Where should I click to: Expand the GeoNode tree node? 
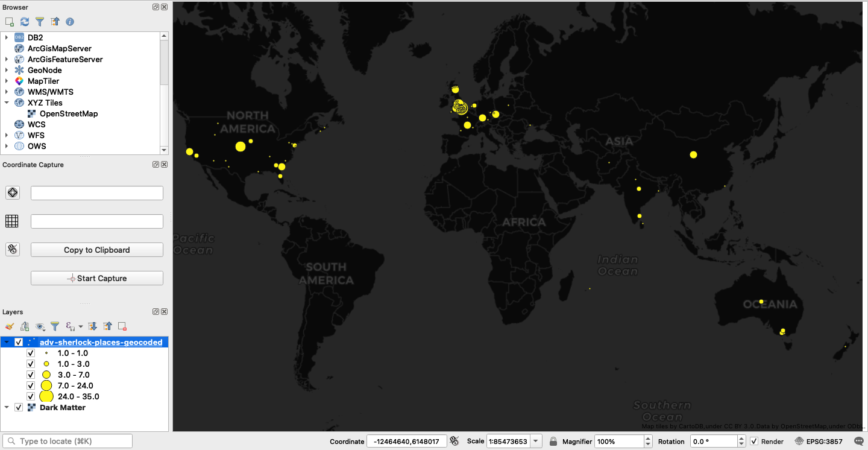pos(7,70)
